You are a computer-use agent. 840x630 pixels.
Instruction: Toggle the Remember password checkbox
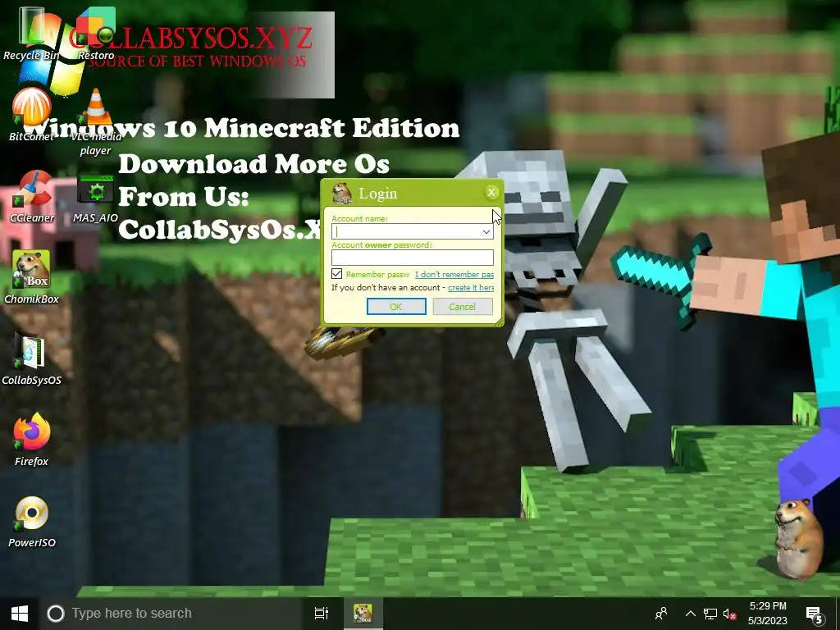(x=336, y=274)
